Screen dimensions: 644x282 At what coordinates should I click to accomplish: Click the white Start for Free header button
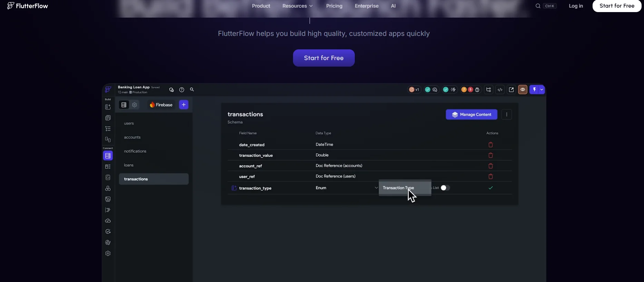coord(617,6)
